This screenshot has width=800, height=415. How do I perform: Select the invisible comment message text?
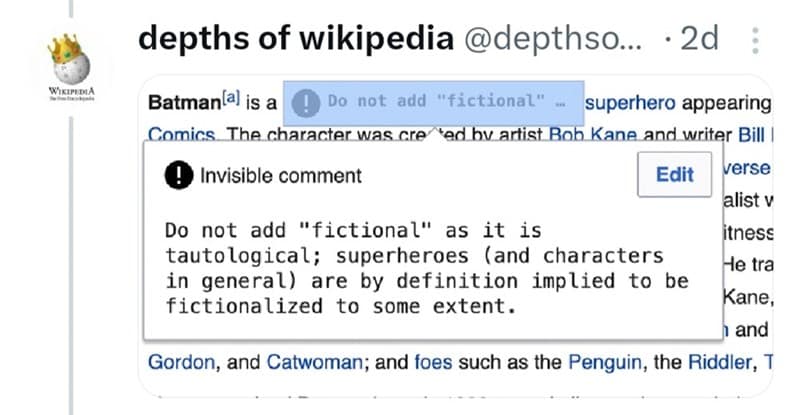click(427, 267)
